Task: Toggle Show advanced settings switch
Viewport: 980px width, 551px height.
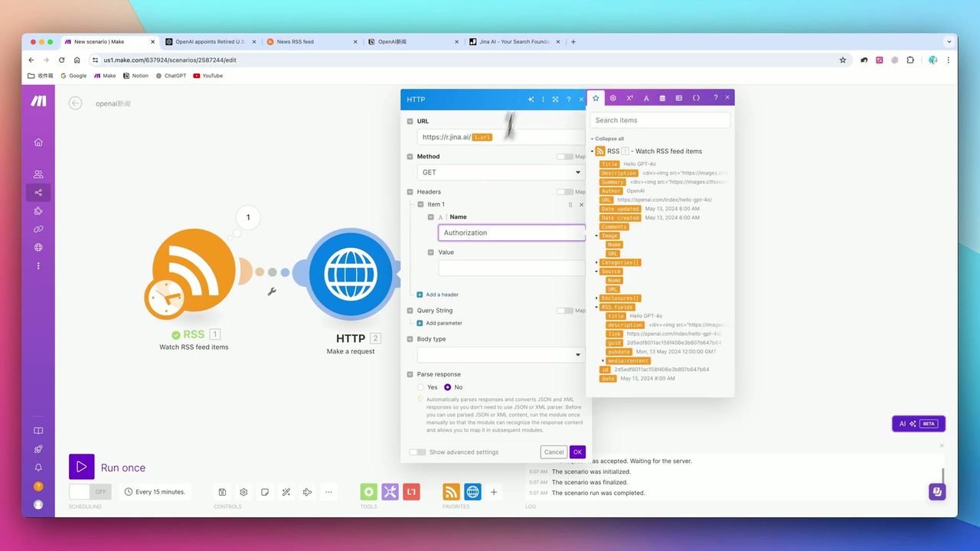Action: click(x=417, y=452)
